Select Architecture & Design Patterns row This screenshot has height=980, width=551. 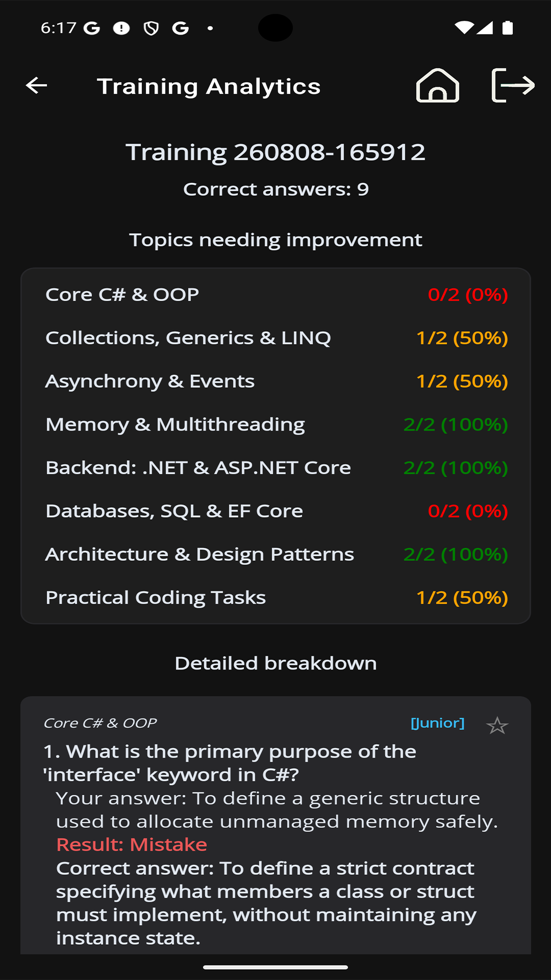pyautogui.click(x=275, y=554)
